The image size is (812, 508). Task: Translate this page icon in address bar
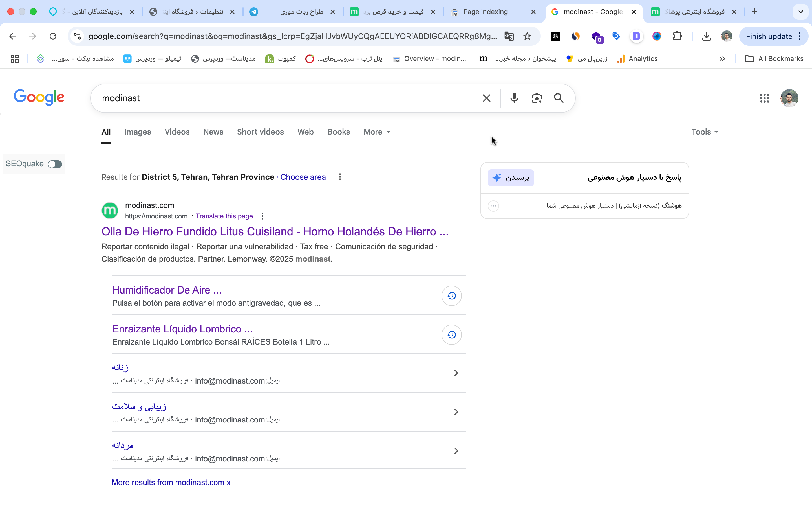pyautogui.click(x=509, y=36)
